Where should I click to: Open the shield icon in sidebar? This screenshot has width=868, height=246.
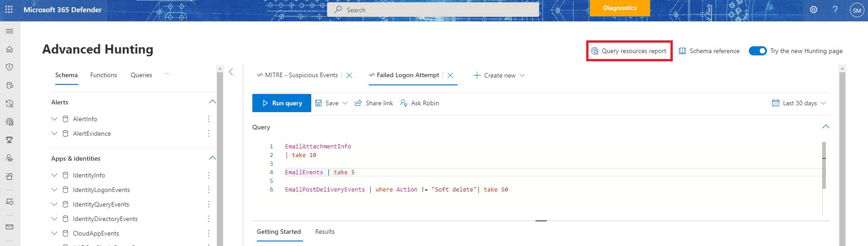10,67
